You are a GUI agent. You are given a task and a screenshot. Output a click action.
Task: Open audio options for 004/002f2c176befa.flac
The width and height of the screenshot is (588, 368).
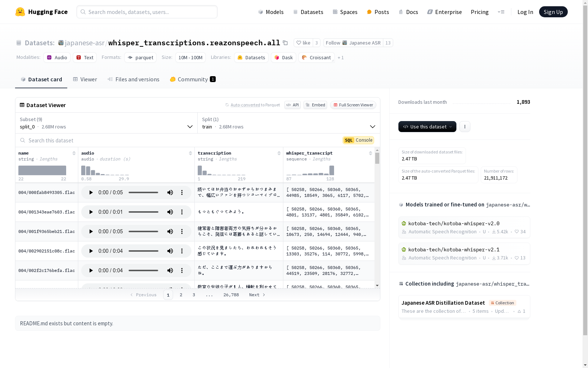pos(182,270)
